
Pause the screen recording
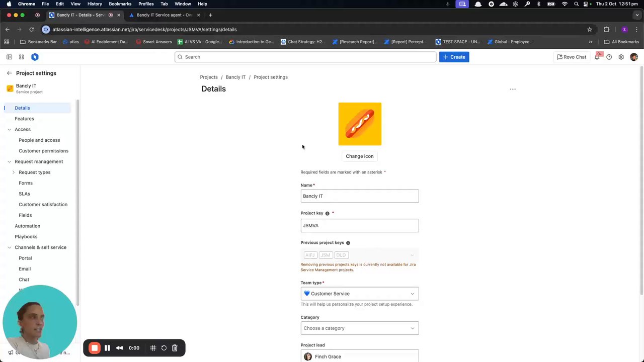coord(107,348)
